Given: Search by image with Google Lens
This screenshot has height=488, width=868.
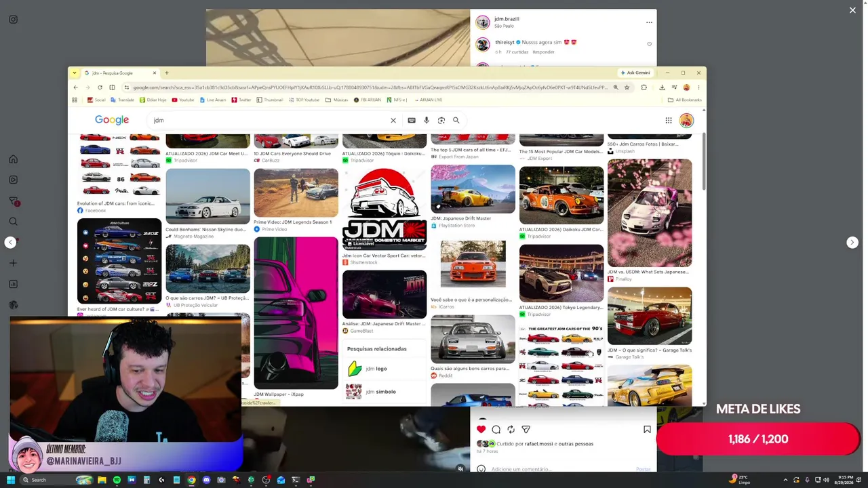Looking at the screenshot, I should click(441, 121).
